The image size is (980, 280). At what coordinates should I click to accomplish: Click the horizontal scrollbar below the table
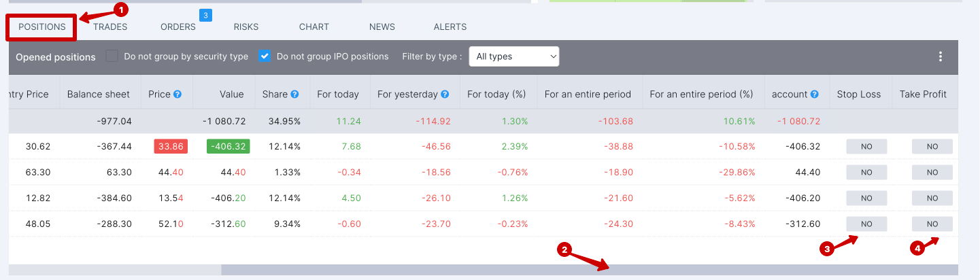click(589, 270)
